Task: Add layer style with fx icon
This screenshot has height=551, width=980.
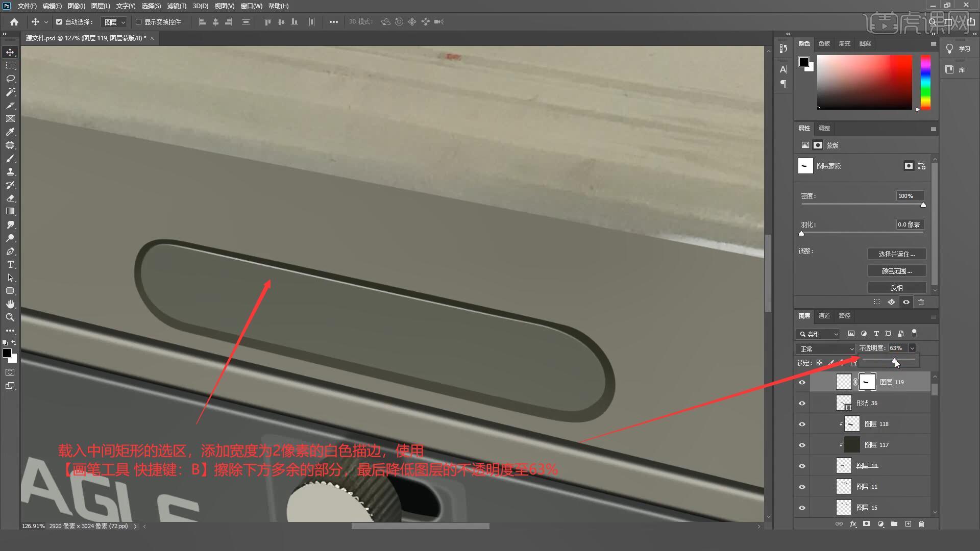Action: pyautogui.click(x=853, y=524)
